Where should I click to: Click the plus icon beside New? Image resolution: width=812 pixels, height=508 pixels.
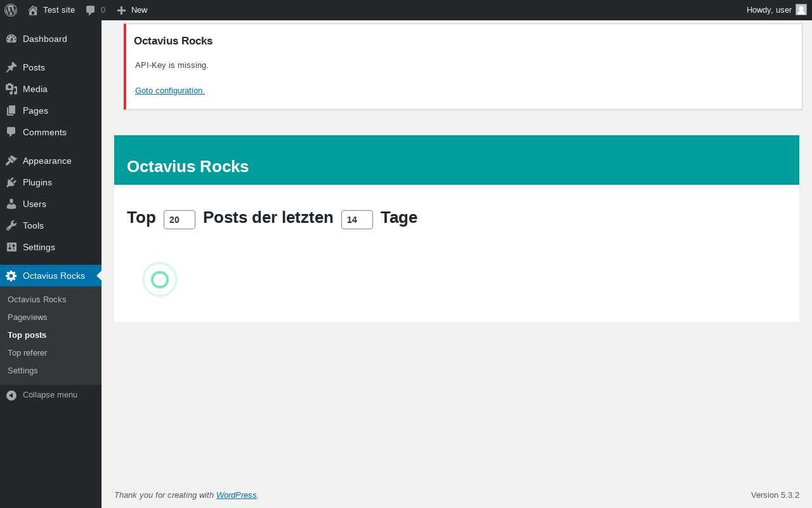coord(121,10)
